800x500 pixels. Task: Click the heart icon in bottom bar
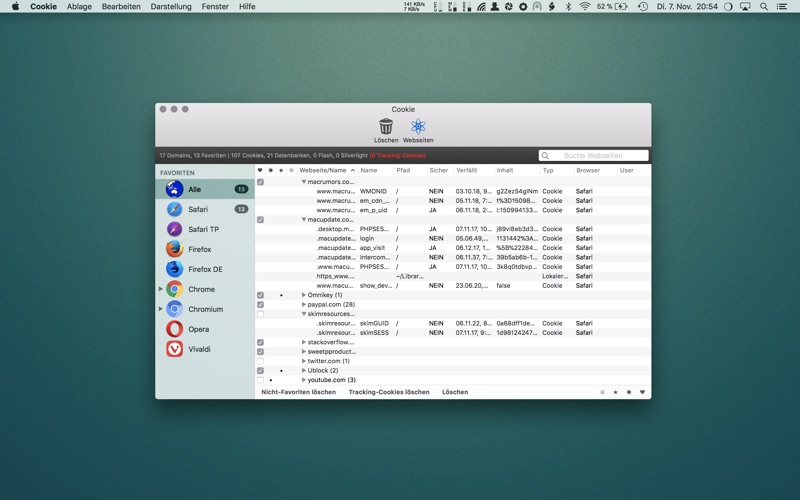coord(642,392)
